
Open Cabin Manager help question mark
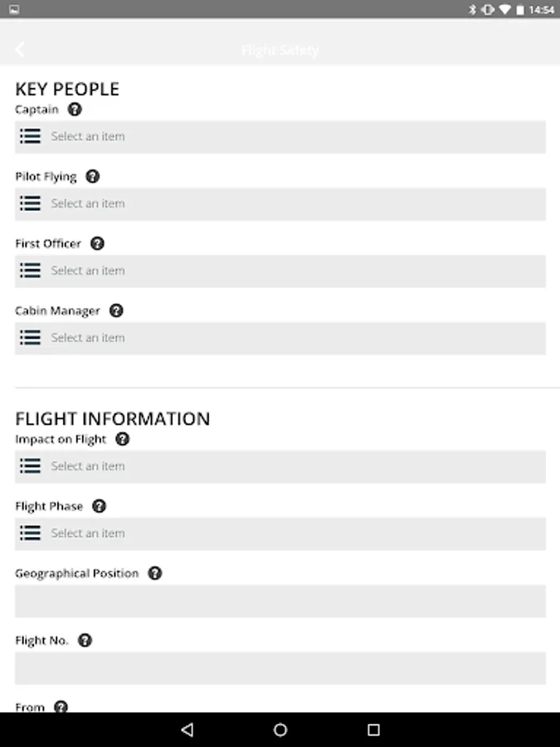tap(116, 311)
